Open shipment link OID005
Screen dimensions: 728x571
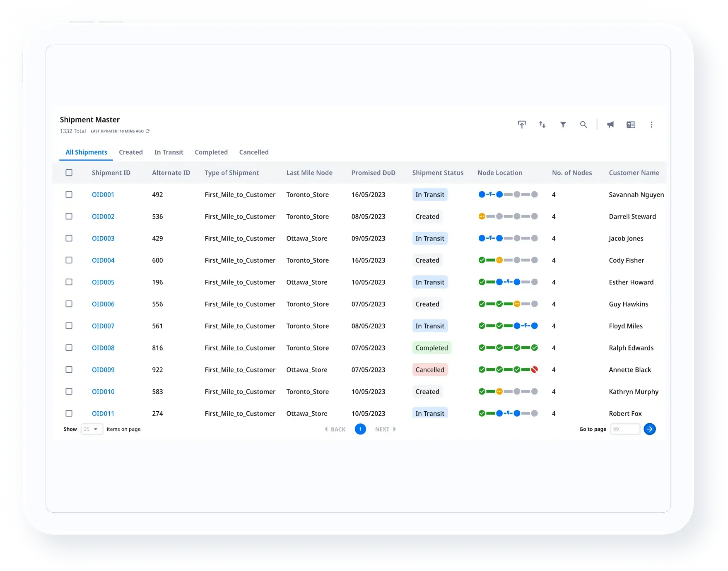pos(103,282)
